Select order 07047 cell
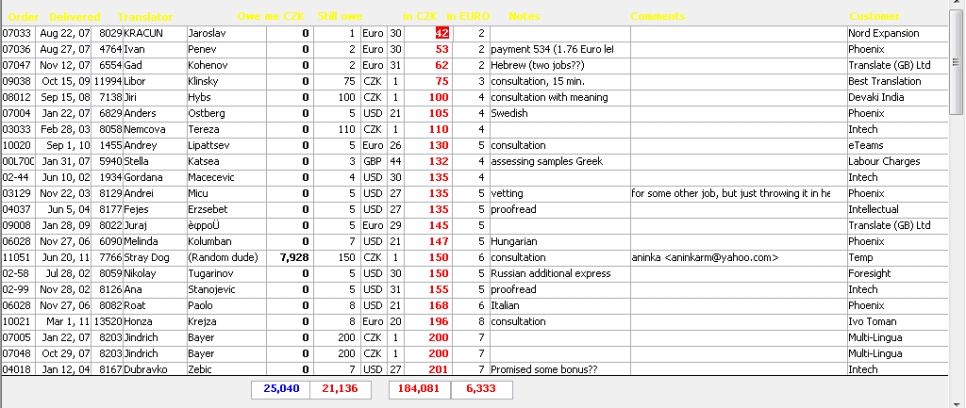Viewport: 966px width, 408px height. click(x=18, y=65)
